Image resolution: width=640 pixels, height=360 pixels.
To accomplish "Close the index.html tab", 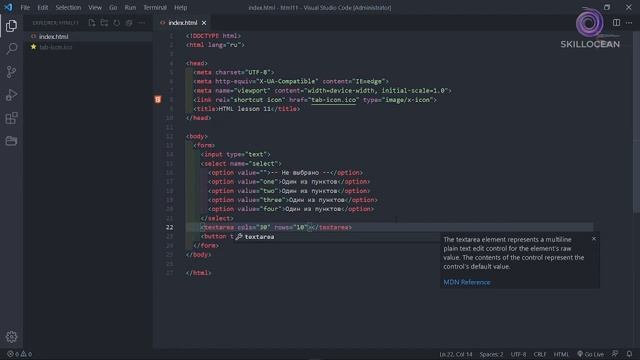I will [204, 23].
